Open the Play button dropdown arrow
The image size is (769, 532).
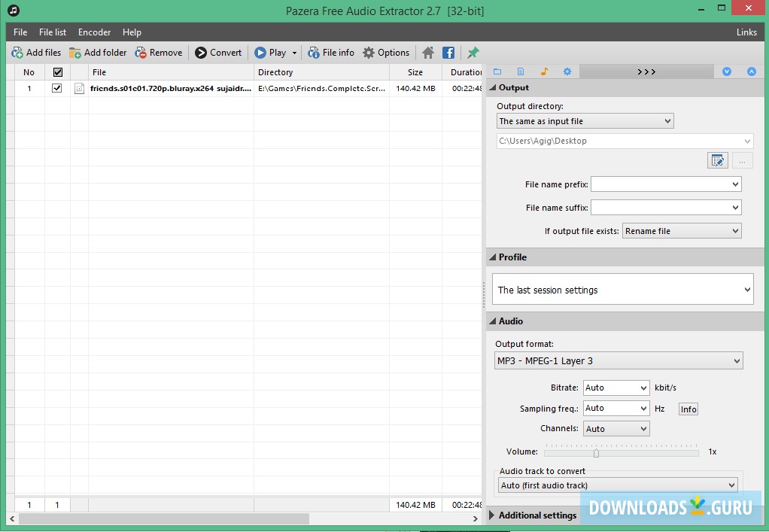294,53
